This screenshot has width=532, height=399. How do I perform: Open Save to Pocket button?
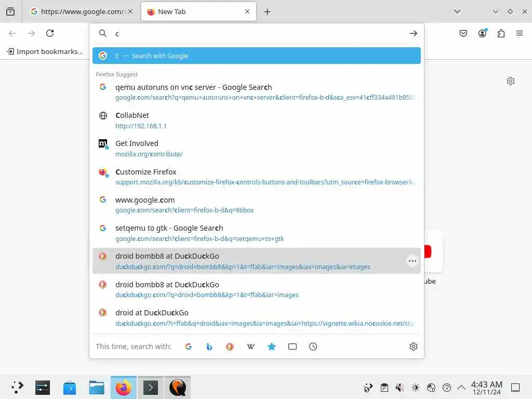[463, 33]
